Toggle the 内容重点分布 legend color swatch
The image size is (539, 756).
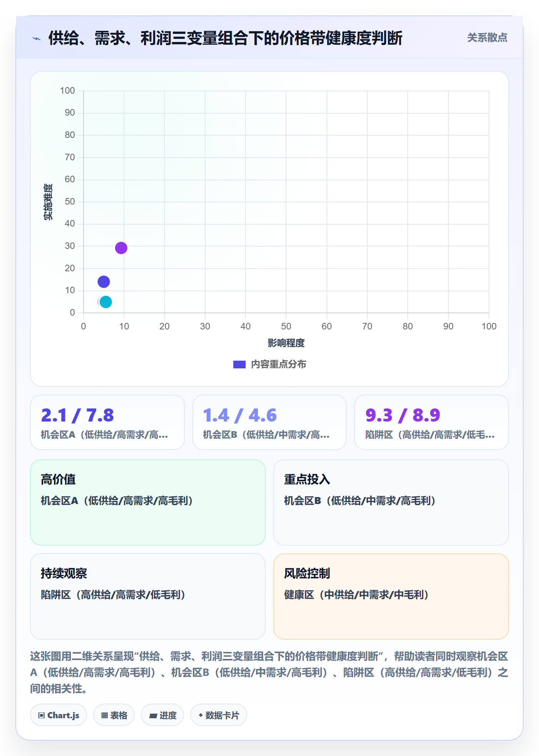click(x=239, y=365)
